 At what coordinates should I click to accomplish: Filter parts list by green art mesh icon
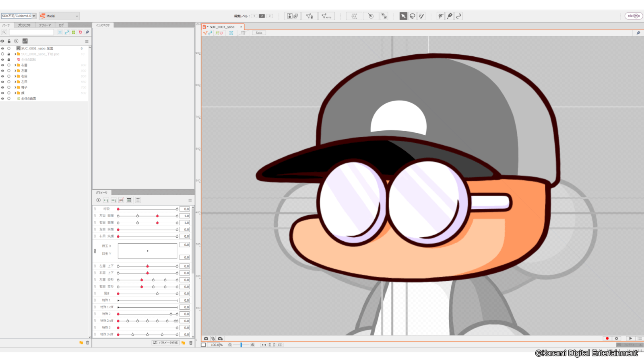click(x=74, y=32)
